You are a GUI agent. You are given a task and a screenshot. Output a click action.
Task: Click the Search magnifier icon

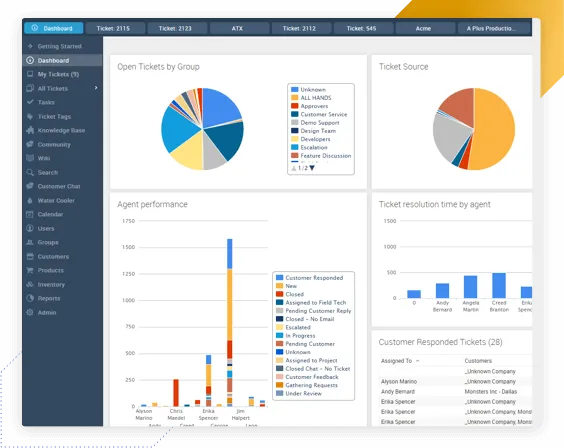[30, 172]
